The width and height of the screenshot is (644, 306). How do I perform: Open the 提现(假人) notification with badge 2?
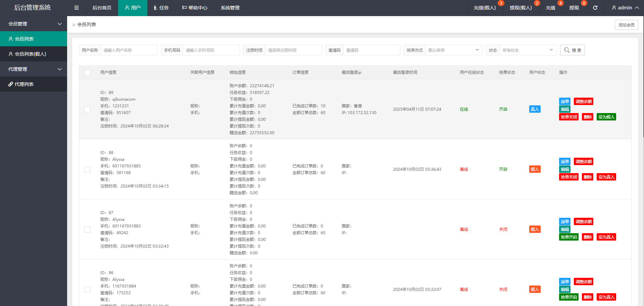(x=521, y=8)
